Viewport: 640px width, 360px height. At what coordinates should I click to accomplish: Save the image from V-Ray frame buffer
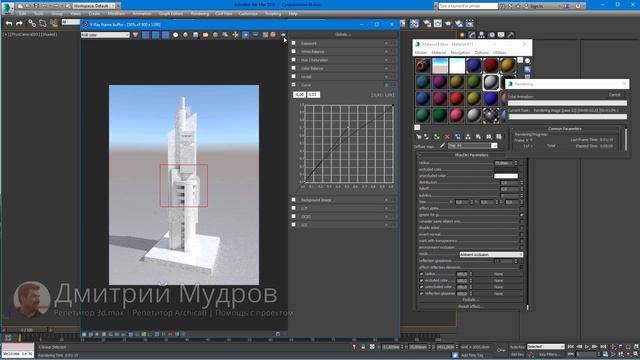coord(196,35)
